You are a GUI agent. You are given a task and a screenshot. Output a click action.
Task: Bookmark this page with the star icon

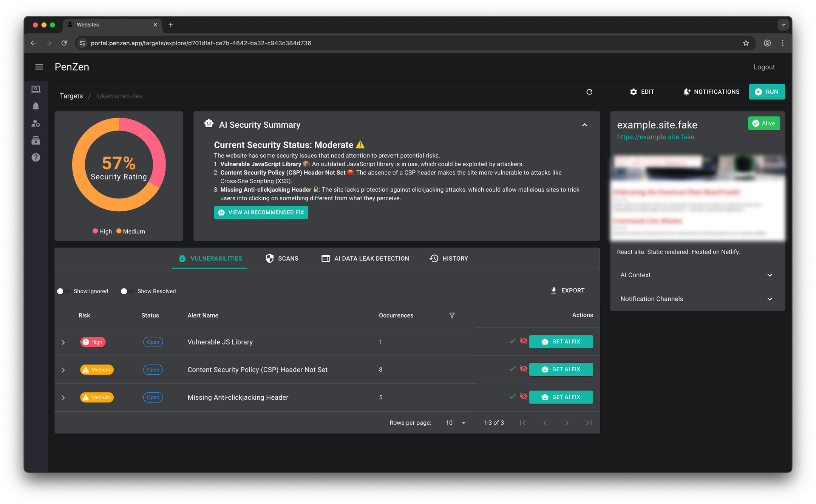pyautogui.click(x=746, y=43)
